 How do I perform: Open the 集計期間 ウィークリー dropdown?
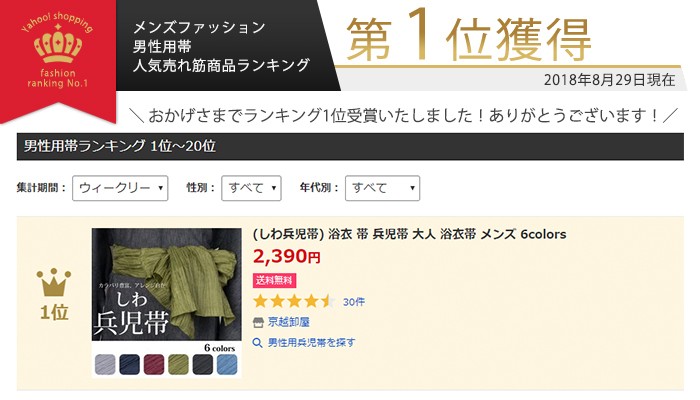click(120, 188)
